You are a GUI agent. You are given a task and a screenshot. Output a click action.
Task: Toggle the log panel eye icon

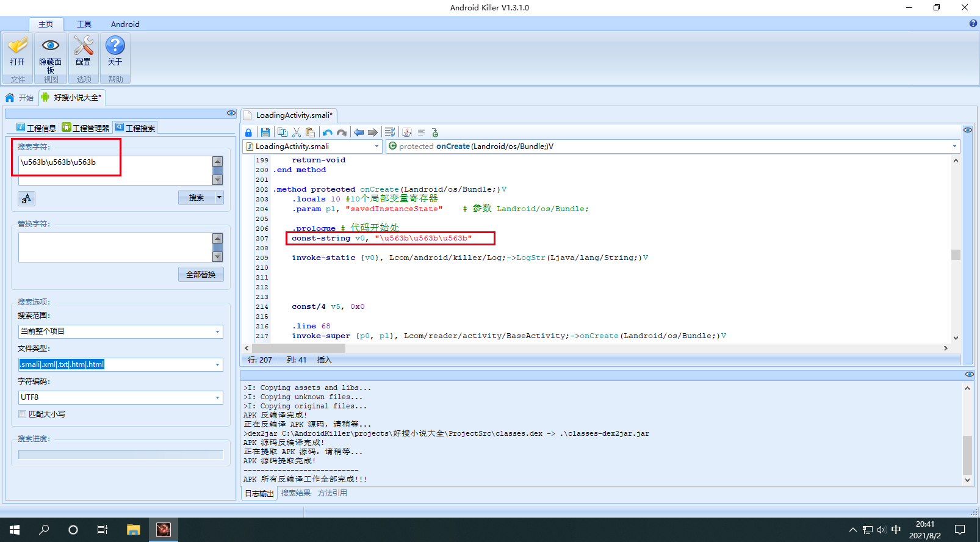click(x=969, y=374)
